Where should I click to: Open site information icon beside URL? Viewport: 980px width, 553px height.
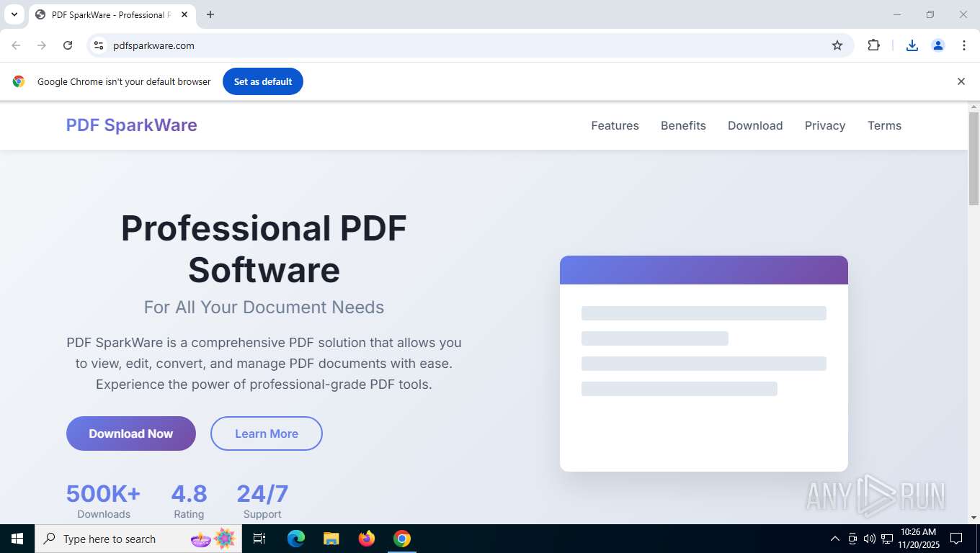click(x=99, y=45)
